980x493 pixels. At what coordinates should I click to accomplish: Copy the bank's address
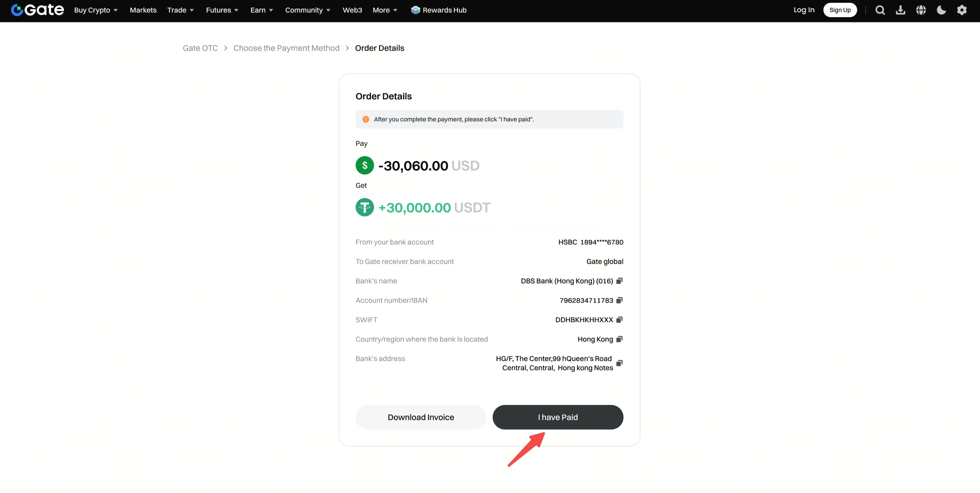point(619,363)
